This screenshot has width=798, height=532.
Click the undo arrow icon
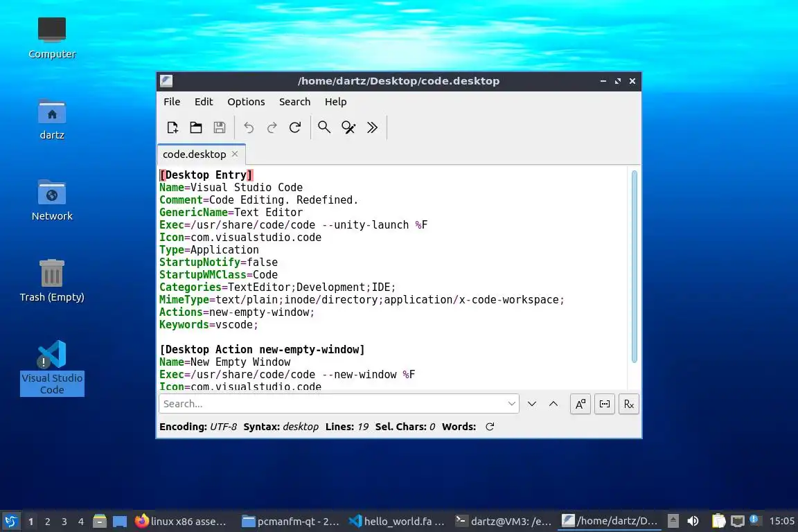(249, 127)
